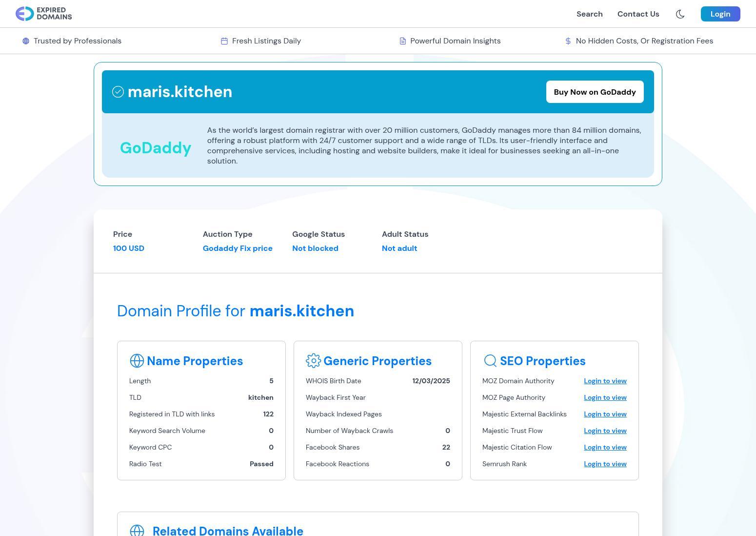Select the Not adult status value
The image size is (756, 536).
click(399, 248)
